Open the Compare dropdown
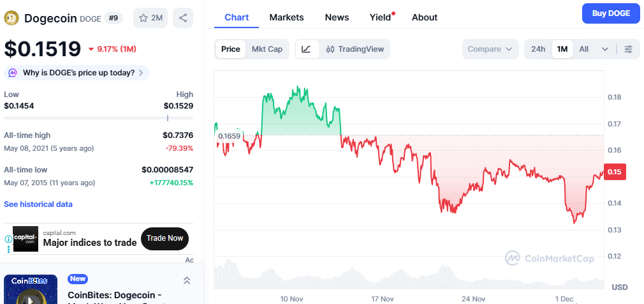 tap(490, 49)
